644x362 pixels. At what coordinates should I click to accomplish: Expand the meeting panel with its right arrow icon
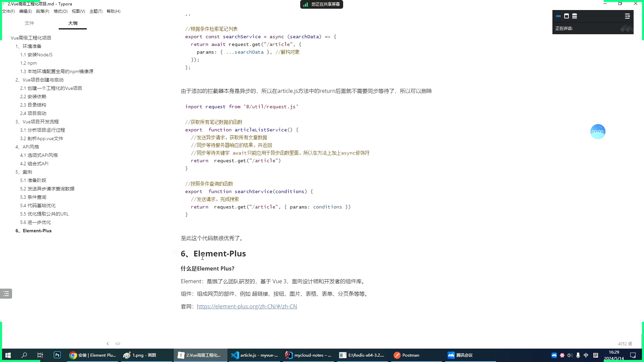coord(627,16)
